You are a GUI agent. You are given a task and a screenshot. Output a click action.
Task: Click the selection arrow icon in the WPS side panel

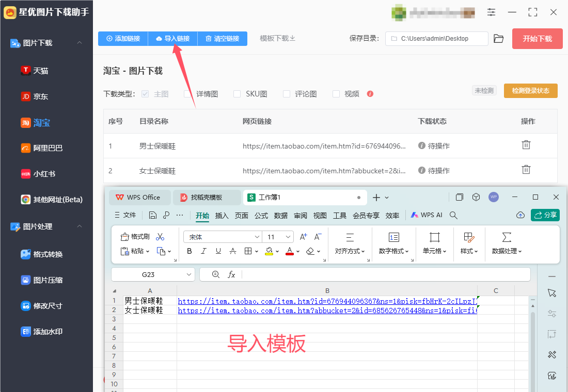coord(551,293)
